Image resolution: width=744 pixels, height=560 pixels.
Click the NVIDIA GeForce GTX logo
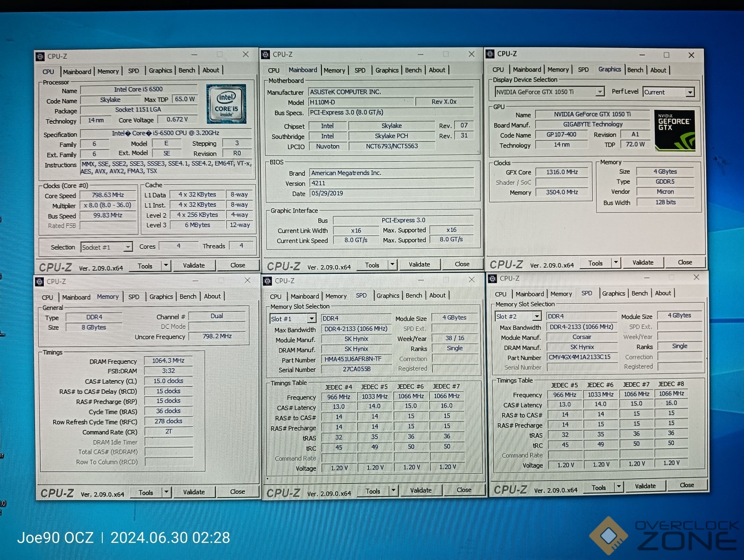point(674,131)
